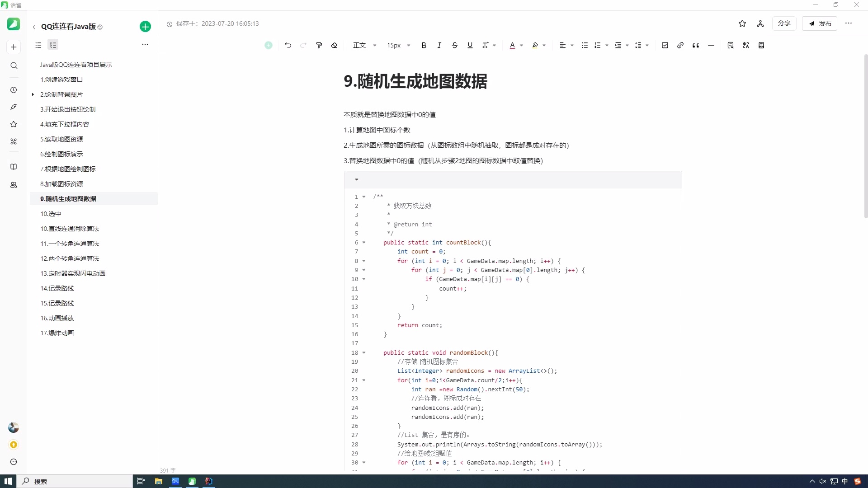Image resolution: width=868 pixels, height=488 pixels.
Task: Open the 正文 paragraph style dropdown
Action: pyautogui.click(x=364, y=45)
